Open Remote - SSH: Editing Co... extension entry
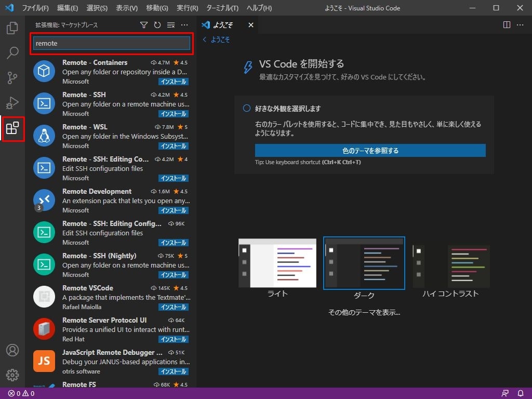The width and height of the screenshot is (532, 399). [x=112, y=168]
